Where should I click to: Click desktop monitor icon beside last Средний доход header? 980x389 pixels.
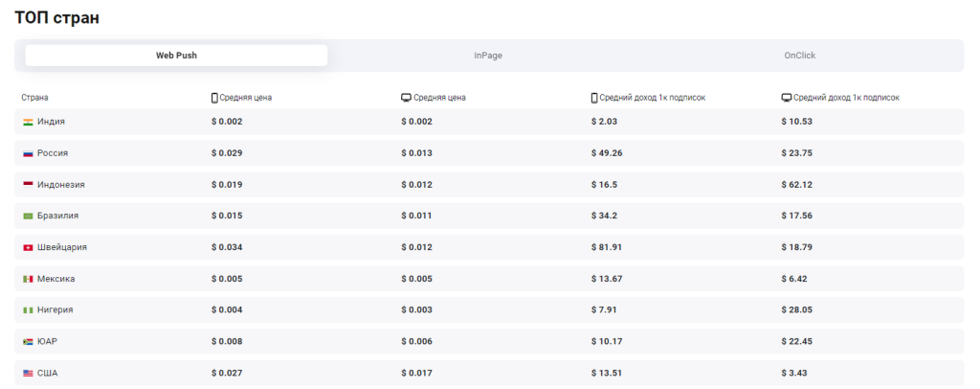tap(787, 98)
